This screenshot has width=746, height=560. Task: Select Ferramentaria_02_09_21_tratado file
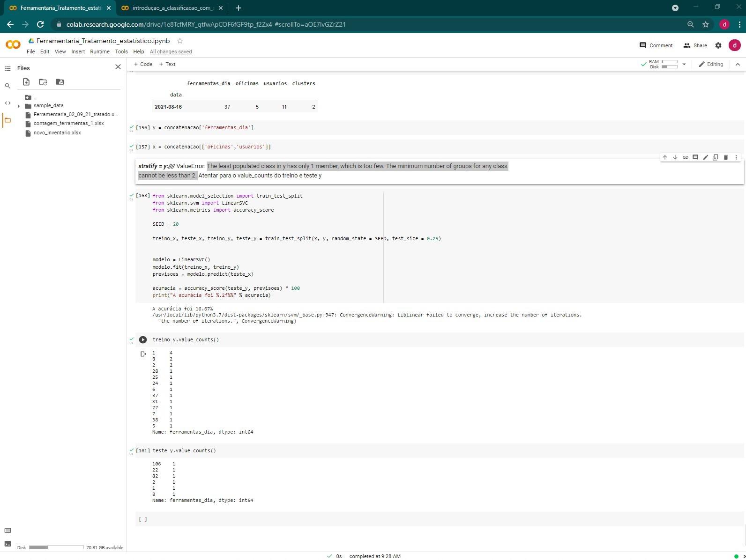click(x=75, y=115)
